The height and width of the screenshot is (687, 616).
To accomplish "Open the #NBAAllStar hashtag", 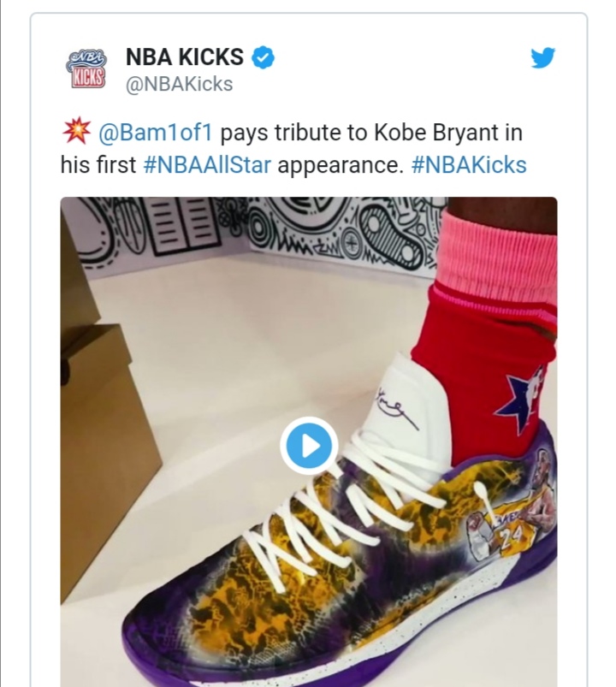I will click(207, 164).
